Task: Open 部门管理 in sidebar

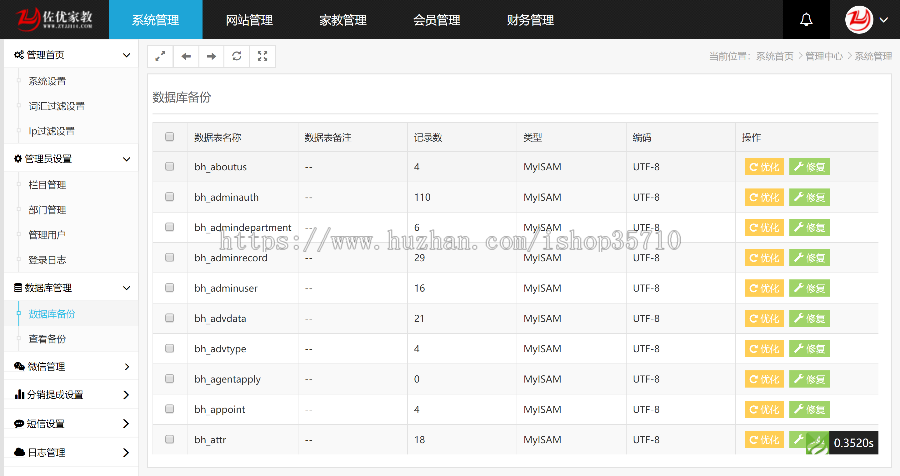Action: [47, 210]
